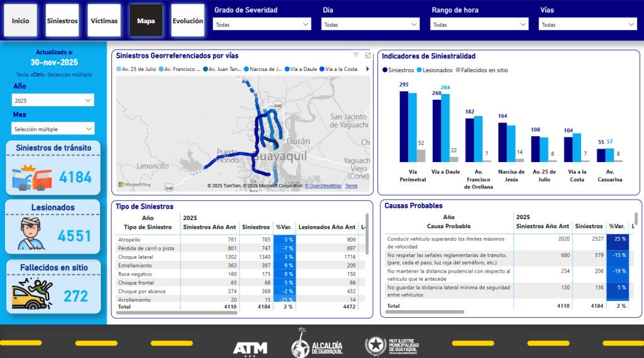The width and height of the screenshot is (644, 358).
Task: Click the pedestrian hit icon under Fallecidos
Action: point(31,293)
